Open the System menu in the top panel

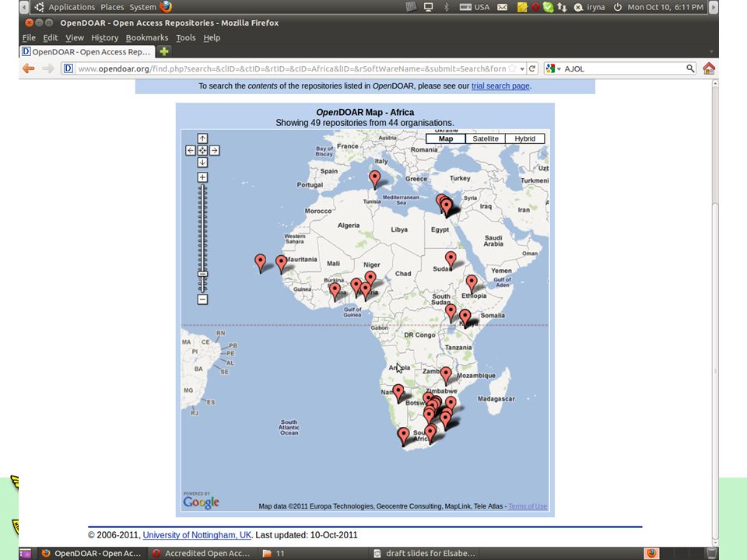click(142, 7)
